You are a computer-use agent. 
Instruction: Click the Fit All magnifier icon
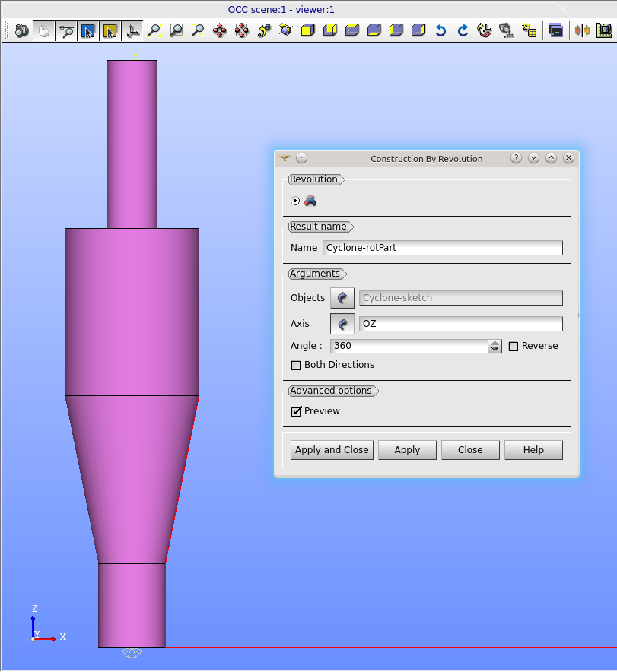click(154, 30)
